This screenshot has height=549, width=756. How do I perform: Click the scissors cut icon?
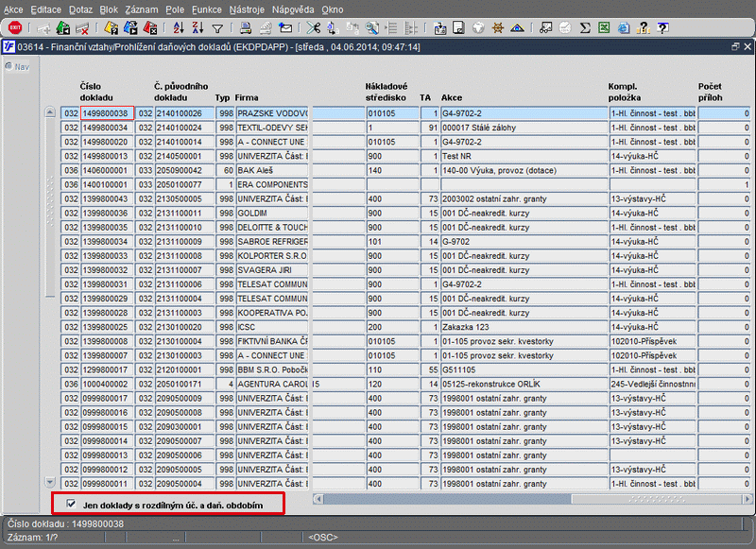[314, 28]
